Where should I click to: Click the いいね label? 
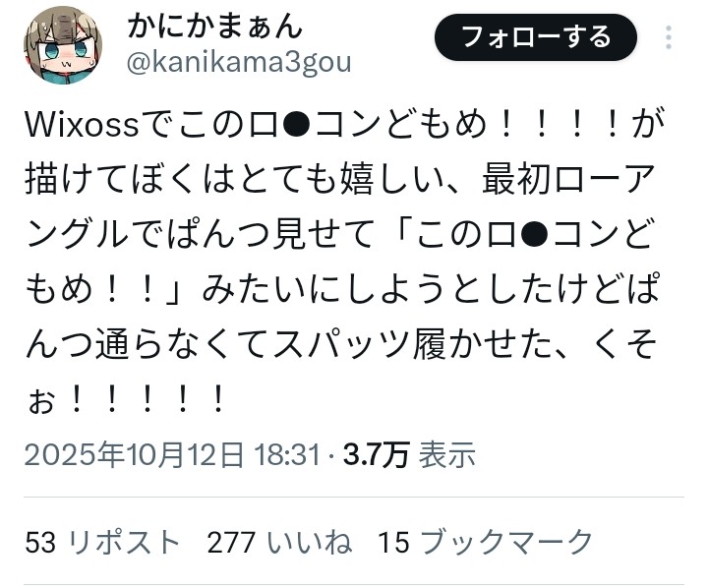[310, 542]
